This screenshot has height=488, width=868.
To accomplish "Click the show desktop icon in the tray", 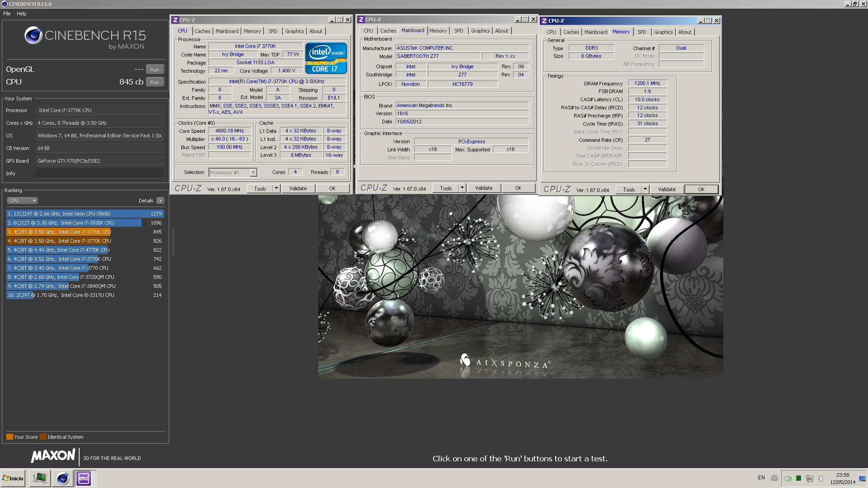I will click(863, 478).
